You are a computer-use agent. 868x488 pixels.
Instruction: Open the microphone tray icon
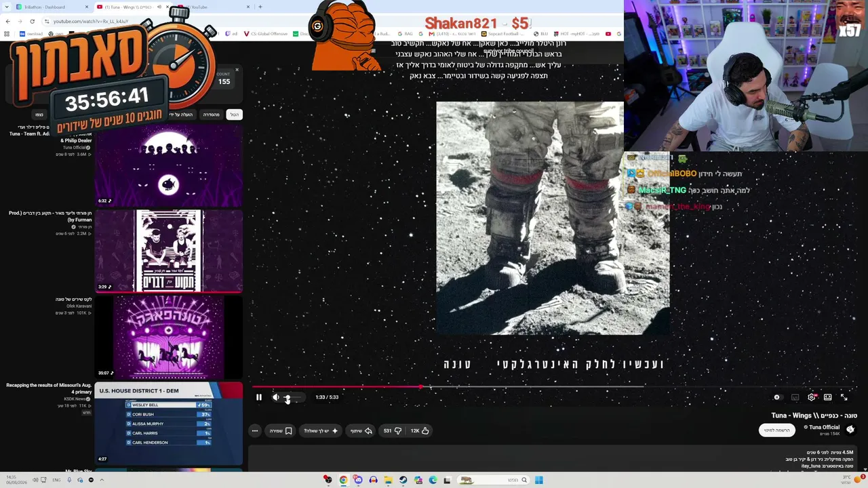(x=69, y=480)
